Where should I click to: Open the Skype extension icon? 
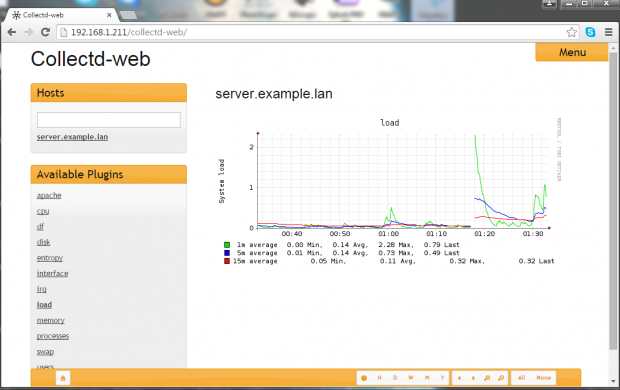(x=590, y=32)
